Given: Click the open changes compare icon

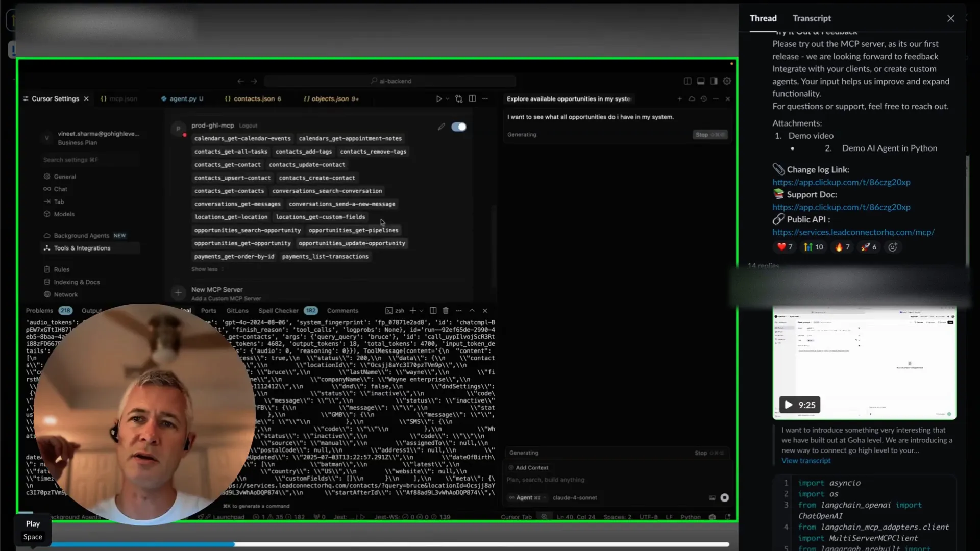Looking at the screenshot, I should tap(459, 99).
